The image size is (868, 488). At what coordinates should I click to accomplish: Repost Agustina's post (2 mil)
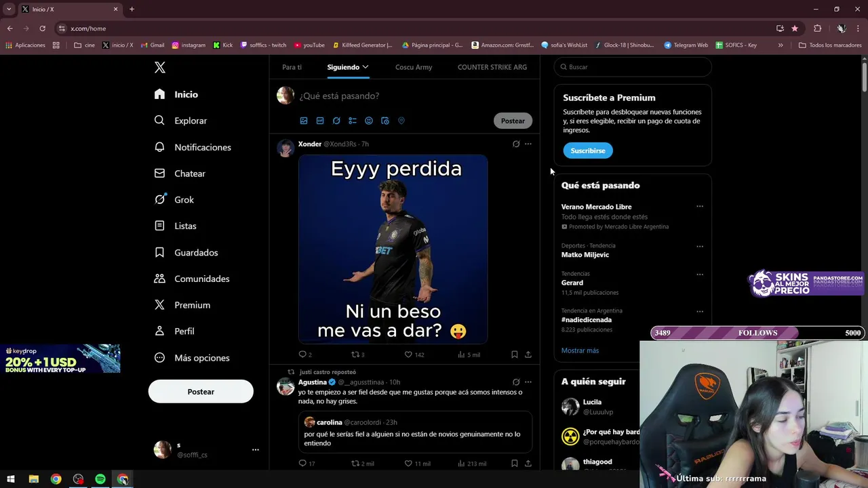click(362, 464)
